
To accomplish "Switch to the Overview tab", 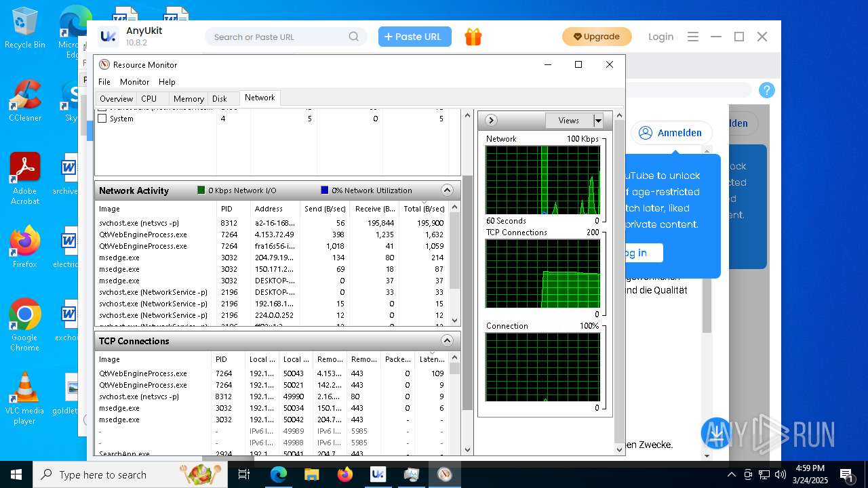I will click(x=116, y=98).
